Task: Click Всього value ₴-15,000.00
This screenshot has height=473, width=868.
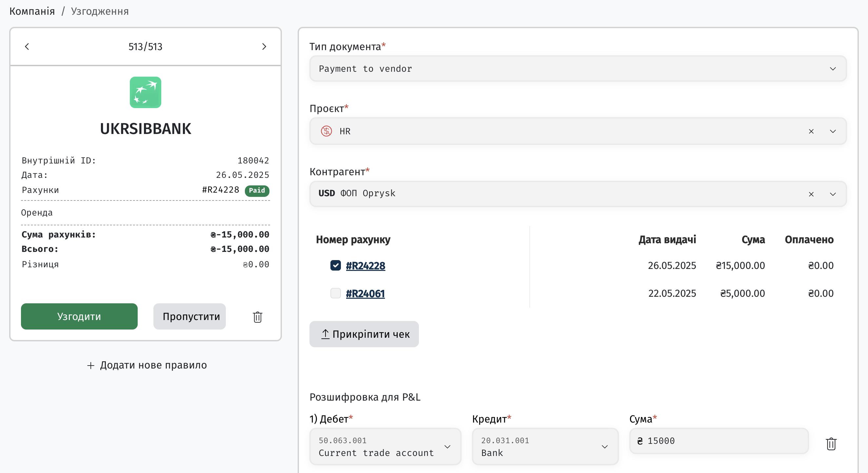Action: pyautogui.click(x=240, y=249)
